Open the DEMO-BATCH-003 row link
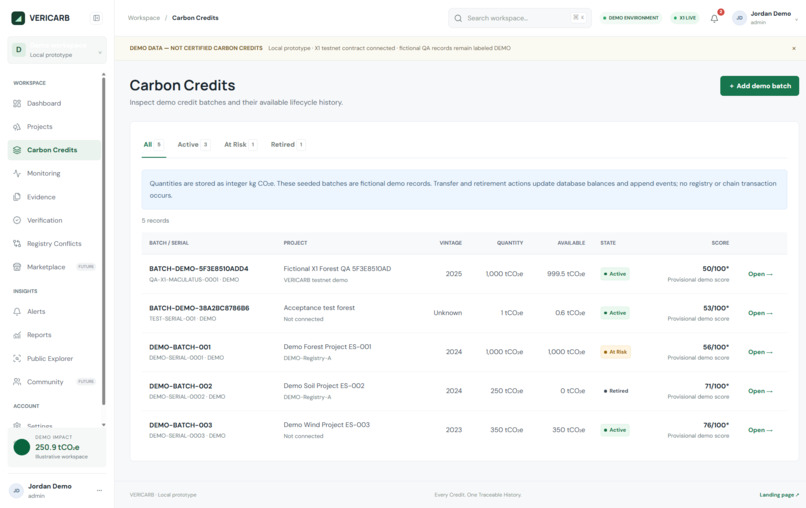The image size is (806, 508). coord(760,430)
